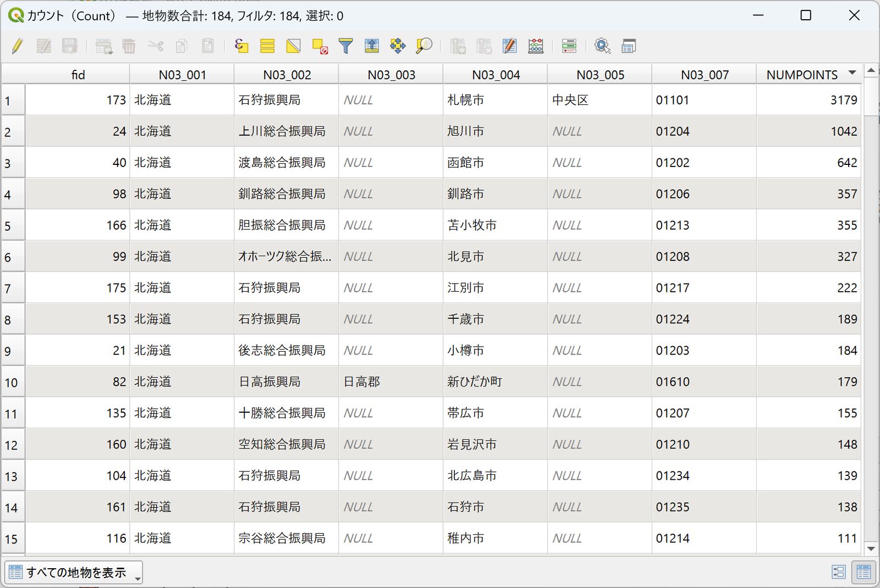
Task: Switch to form view button
Action: [838, 572]
